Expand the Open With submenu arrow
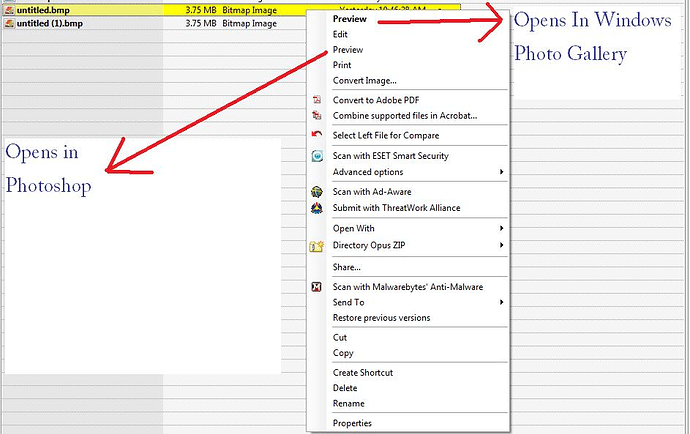 (501, 228)
